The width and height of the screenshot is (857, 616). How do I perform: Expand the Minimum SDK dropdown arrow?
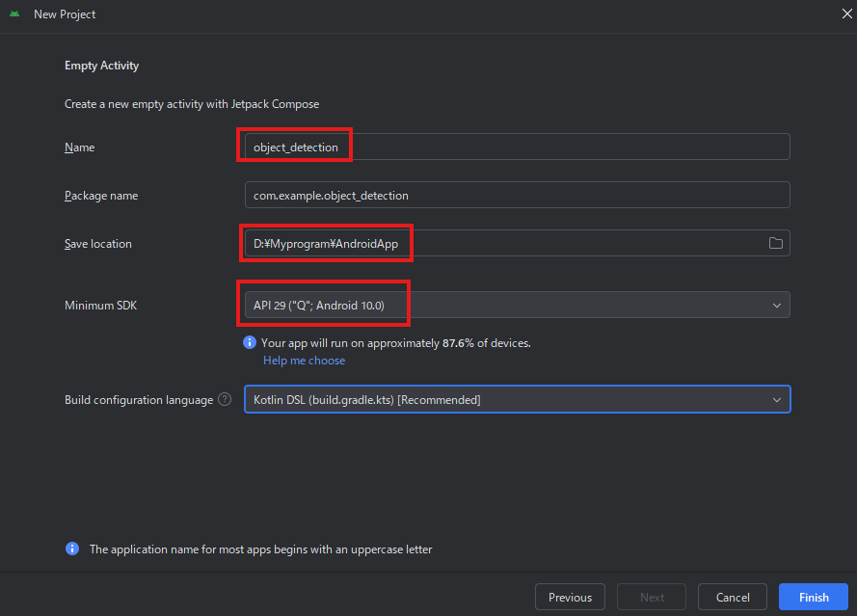click(x=777, y=305)
